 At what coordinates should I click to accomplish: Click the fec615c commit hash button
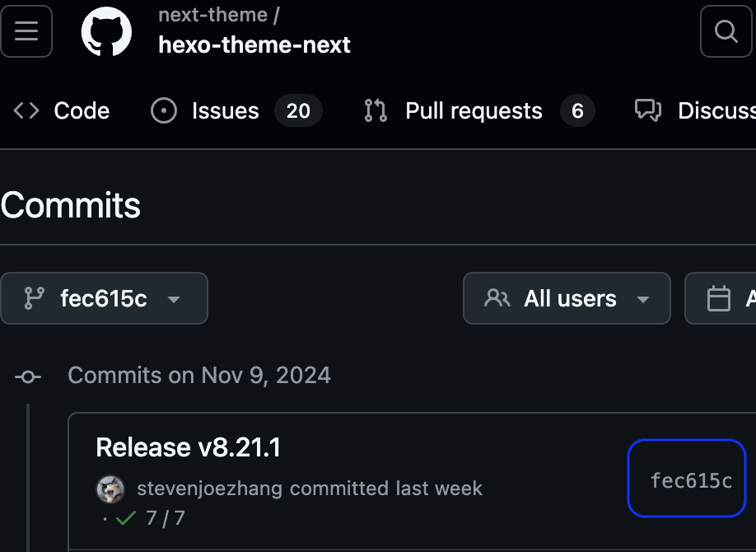687,478
